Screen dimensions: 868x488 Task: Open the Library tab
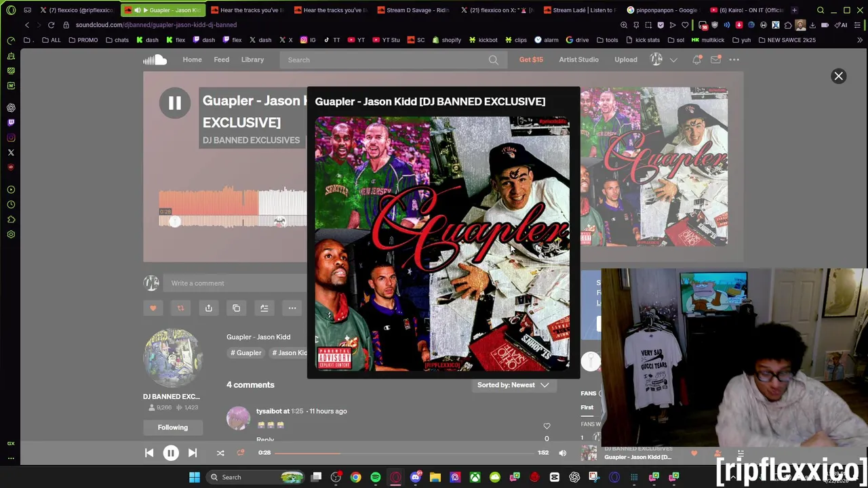click(x=252, y=60)
